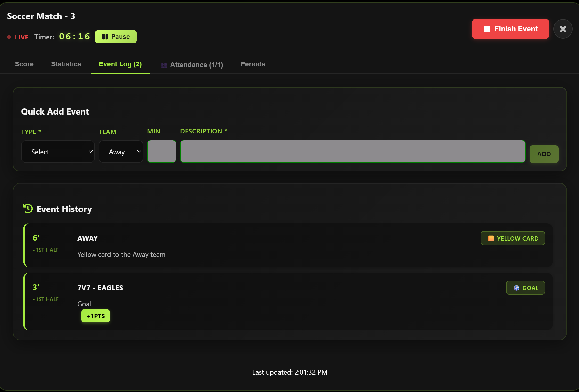Click the red LIVE indicator dot
Viewport: 579px width, 392px height.
click(9, 37)
